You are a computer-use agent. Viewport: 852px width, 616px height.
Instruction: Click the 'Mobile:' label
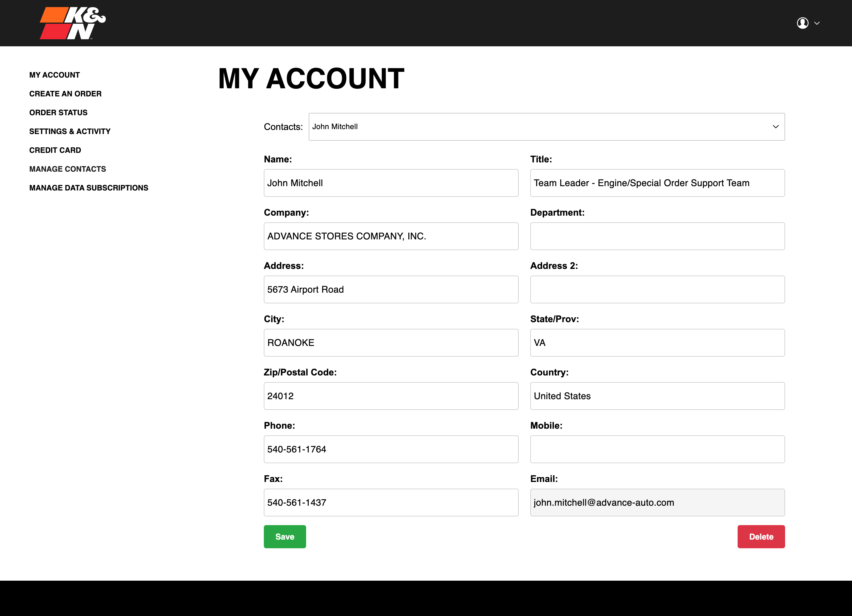[x=546, y=426]
